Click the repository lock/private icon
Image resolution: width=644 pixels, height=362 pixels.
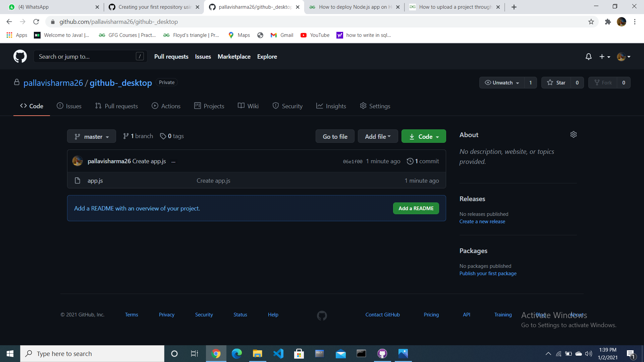click(x=17, y=82)
